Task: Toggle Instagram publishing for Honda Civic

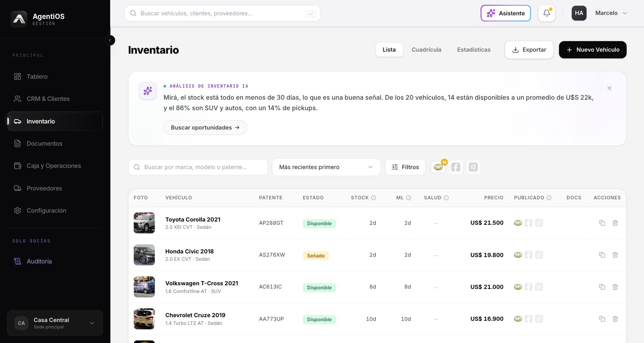Action: (539, 255)
